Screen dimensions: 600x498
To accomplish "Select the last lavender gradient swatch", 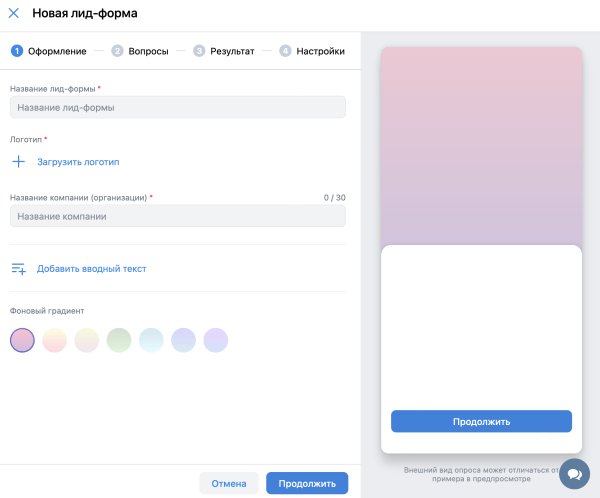I will [216, 340].
